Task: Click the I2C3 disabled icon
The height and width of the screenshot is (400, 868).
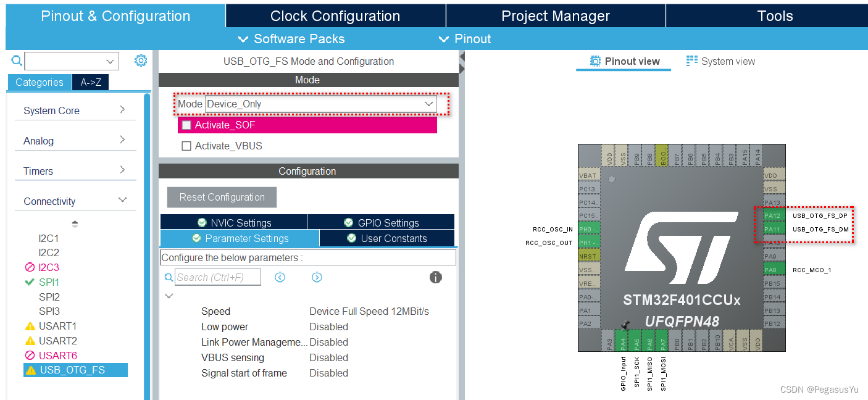Action: click(x=30, y=267)
